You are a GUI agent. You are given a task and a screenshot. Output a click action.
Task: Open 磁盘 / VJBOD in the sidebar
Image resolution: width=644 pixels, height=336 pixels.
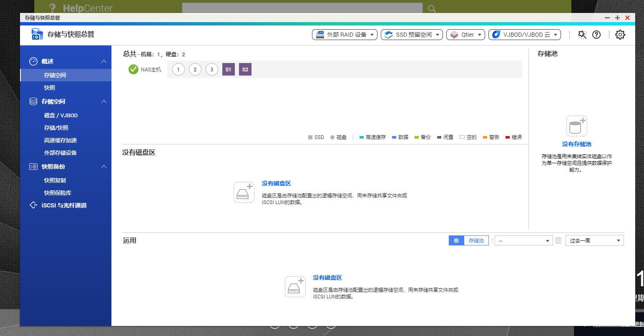click(x=61, y=115)
